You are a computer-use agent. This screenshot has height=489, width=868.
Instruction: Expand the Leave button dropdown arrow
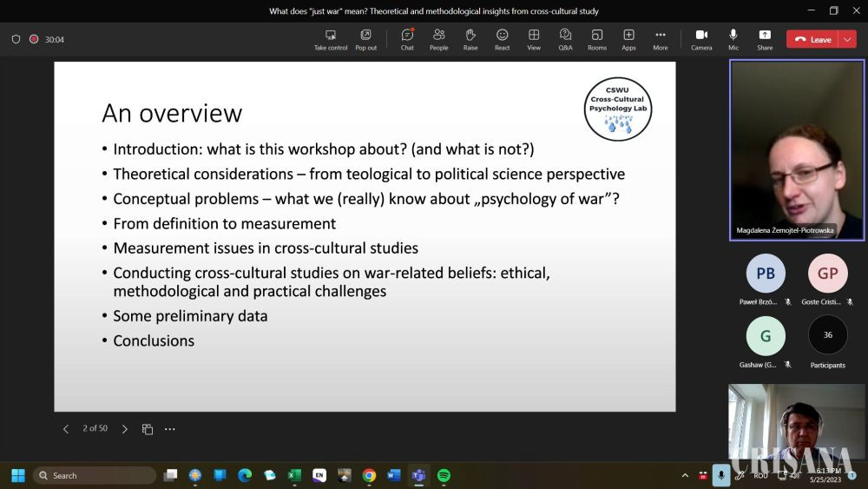coord(847,39)
